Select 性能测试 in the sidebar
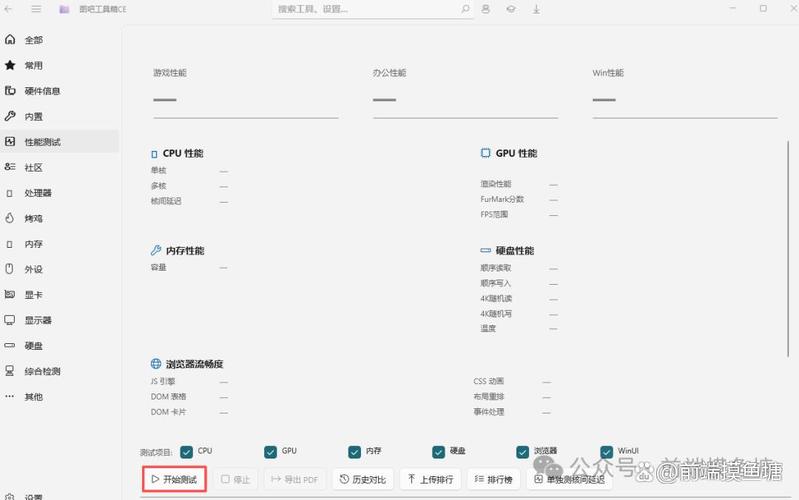The image size is (799, 500). [60, 142]
